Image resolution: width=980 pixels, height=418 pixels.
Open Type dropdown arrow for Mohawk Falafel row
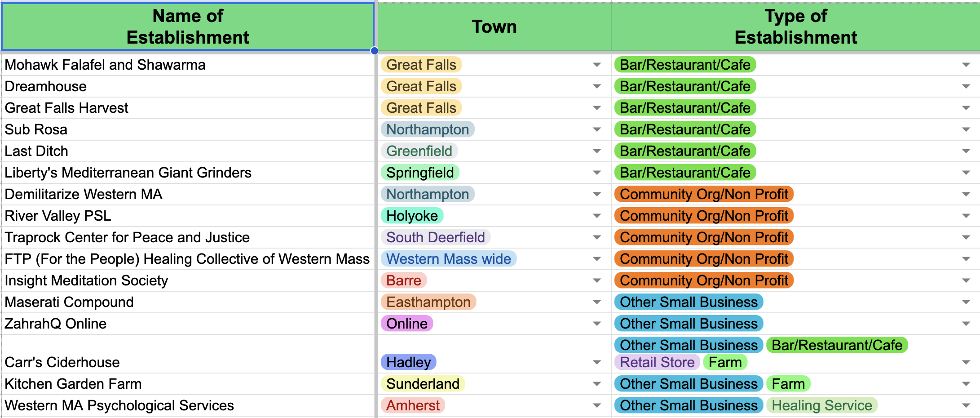966,65
